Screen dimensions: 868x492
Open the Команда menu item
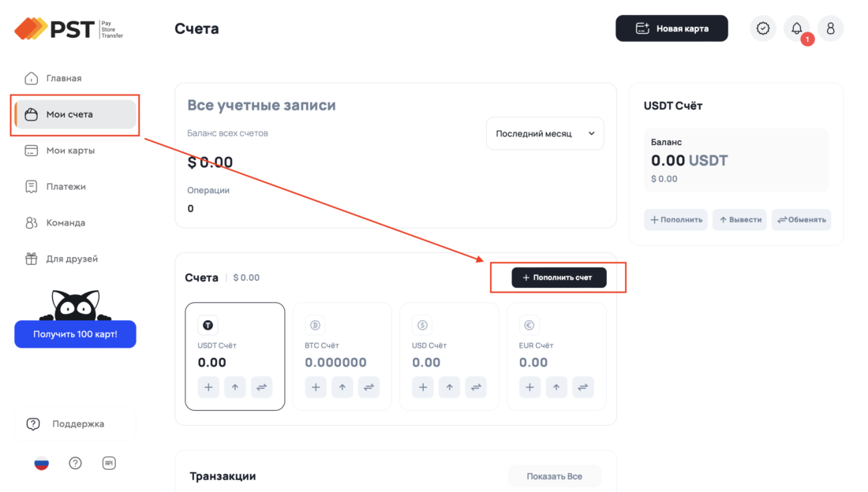[65, 223]
